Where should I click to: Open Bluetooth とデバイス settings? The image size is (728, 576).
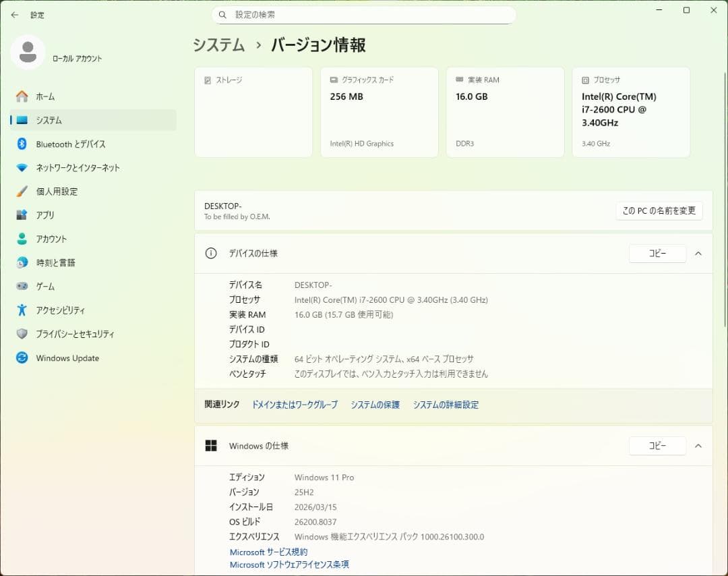(93, 144)
